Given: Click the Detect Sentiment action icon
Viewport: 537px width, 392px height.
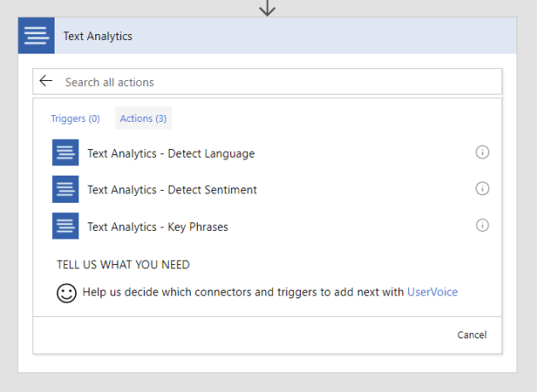Looking at the screenshot, I should tap(66, 189).
